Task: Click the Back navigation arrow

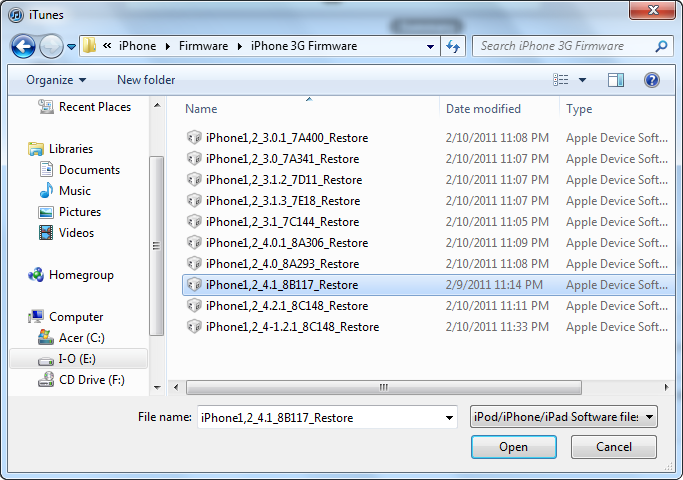Action: click(x=23, y=46)
